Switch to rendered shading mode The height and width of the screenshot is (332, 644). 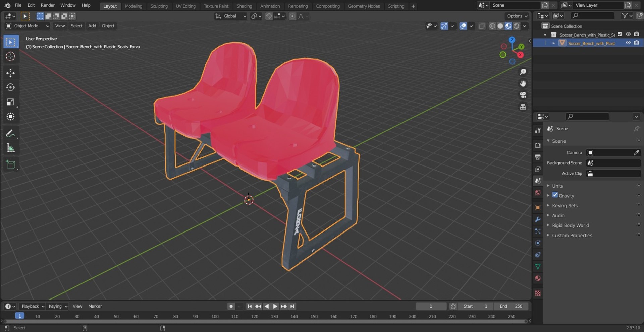(x=517, y=26)
